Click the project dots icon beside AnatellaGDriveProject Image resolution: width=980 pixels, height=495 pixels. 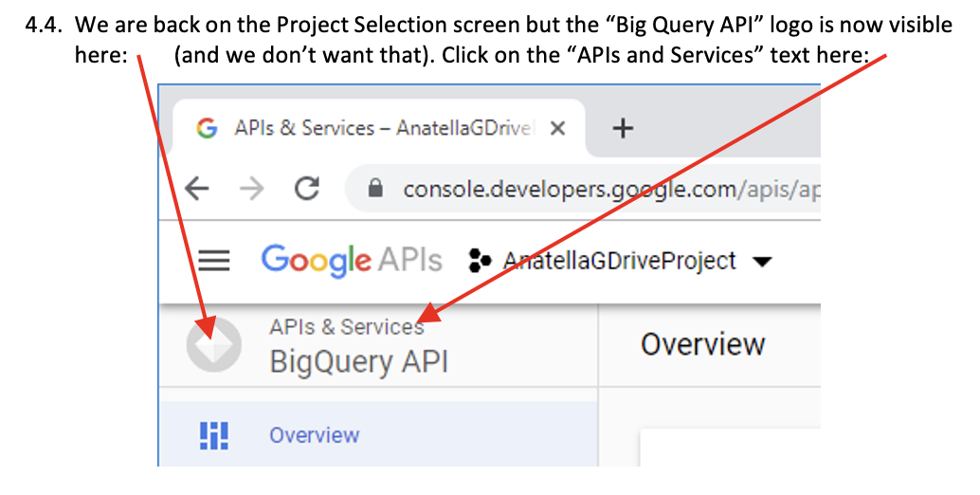(481, 261)
